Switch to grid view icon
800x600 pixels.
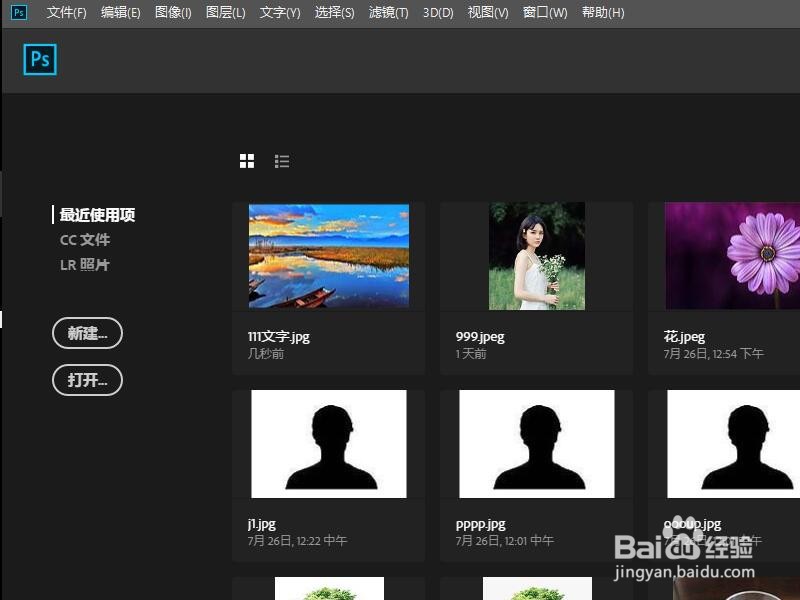tap(247, 161)
